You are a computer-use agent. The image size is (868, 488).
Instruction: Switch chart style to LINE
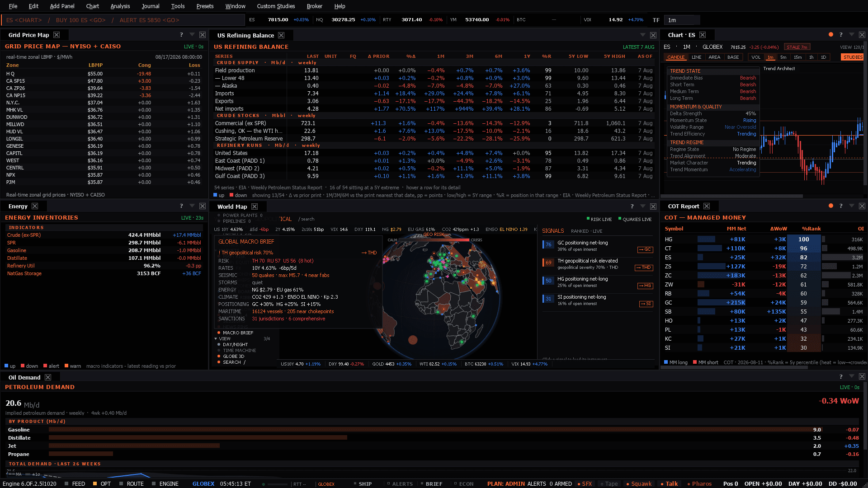[696, 57]
